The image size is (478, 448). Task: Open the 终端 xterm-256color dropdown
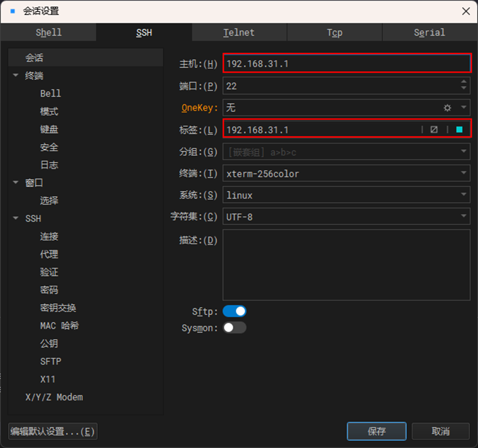coord(463,173)
